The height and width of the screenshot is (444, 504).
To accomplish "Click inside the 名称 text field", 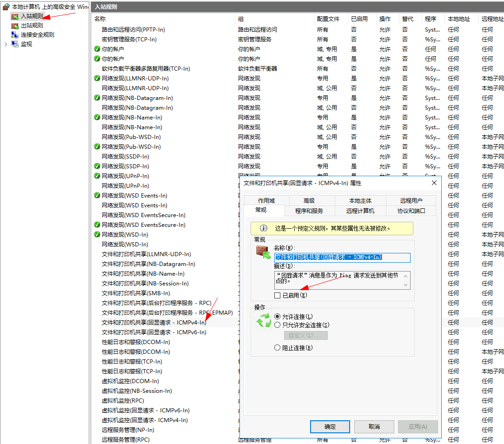I will coord(342,257).
